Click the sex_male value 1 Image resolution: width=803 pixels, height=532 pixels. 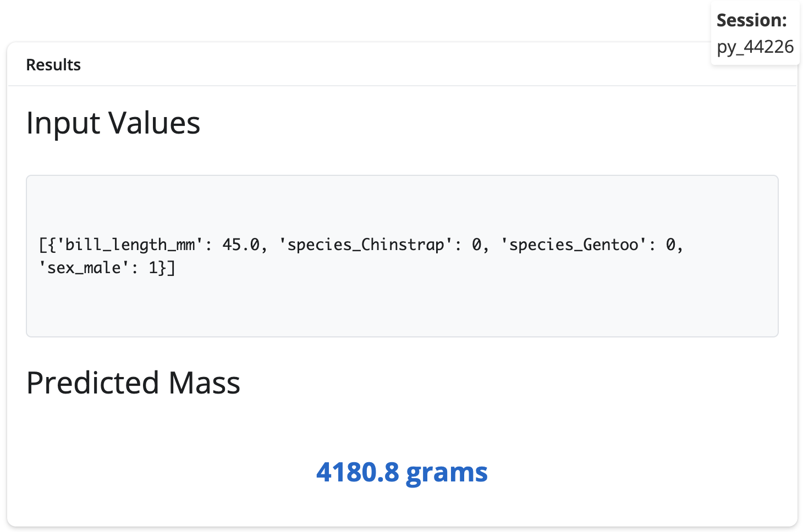click(153, 268)
